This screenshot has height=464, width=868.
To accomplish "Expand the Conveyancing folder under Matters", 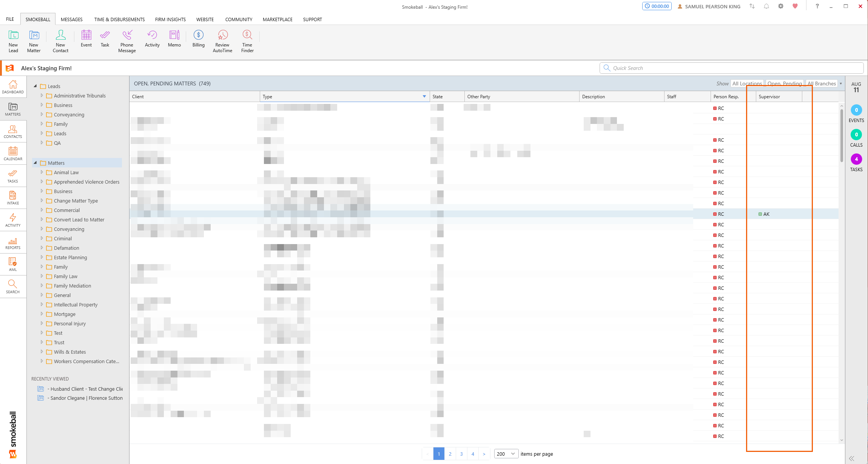I will tap(42, 229).
